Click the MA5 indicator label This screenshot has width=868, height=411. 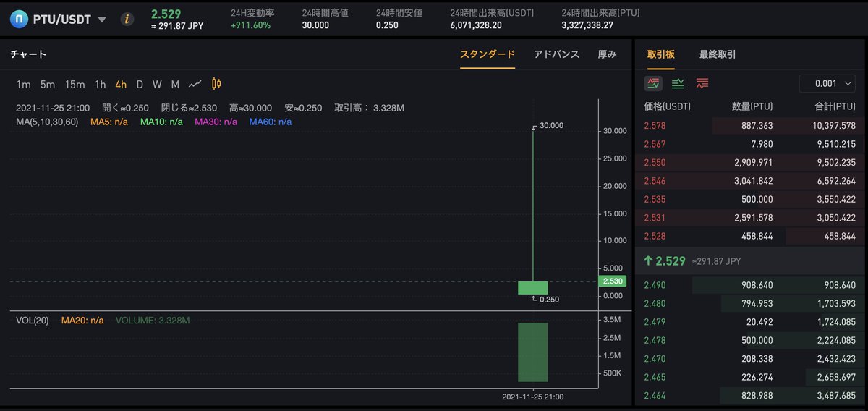[109, 122]
